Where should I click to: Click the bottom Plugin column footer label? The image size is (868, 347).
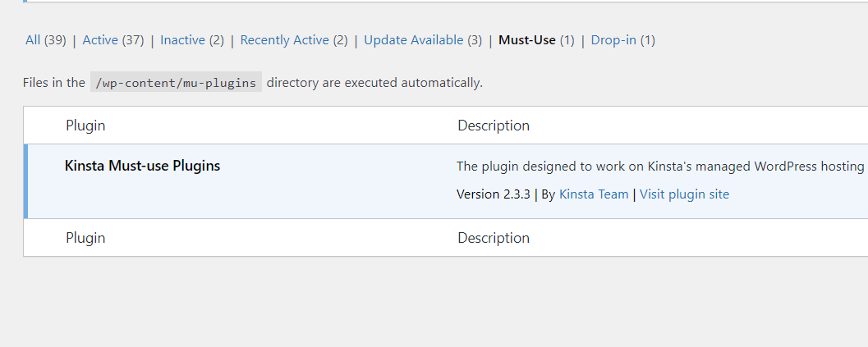[x=85, y=238]
